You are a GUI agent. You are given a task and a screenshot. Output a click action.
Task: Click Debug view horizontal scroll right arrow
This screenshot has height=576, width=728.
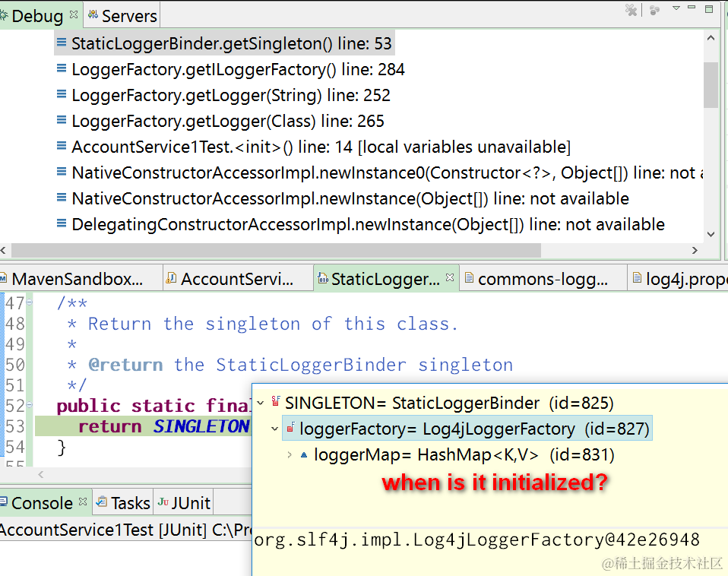695,251
